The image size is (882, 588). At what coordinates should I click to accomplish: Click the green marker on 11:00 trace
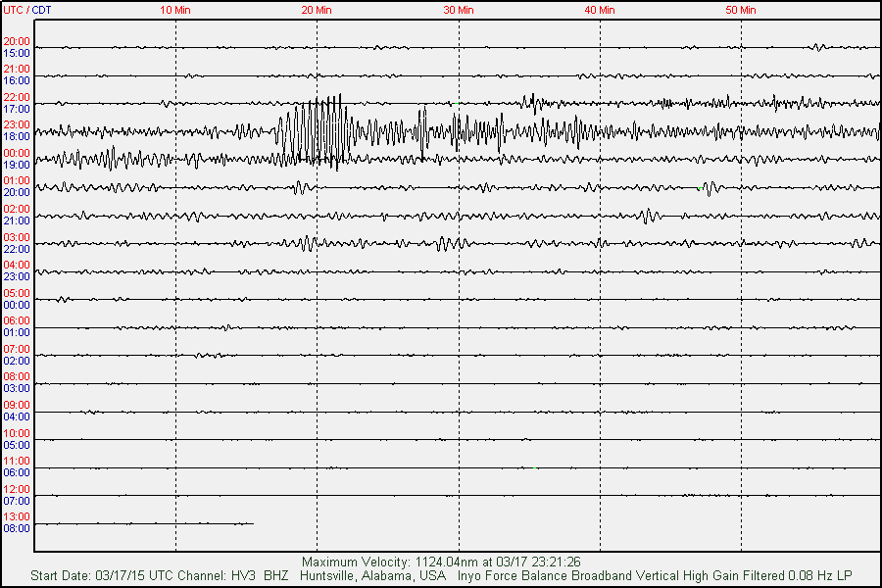tap(535, 467)
